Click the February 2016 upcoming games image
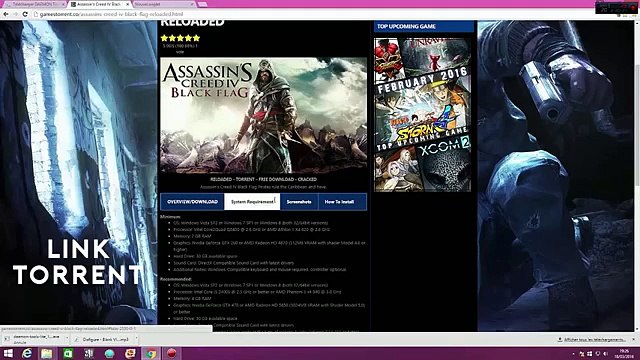This screenshot has width=640, height=360. point(422,115)
